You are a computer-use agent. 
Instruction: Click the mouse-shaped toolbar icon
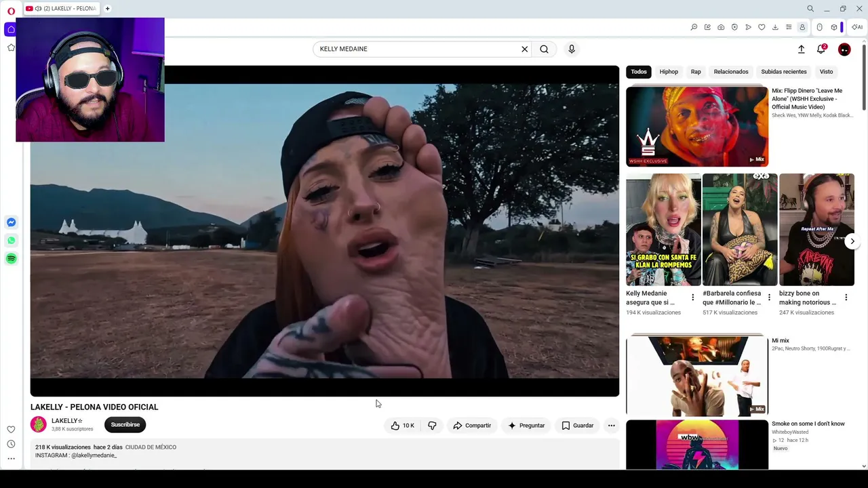pyautogui.click(x=819, y=27)
